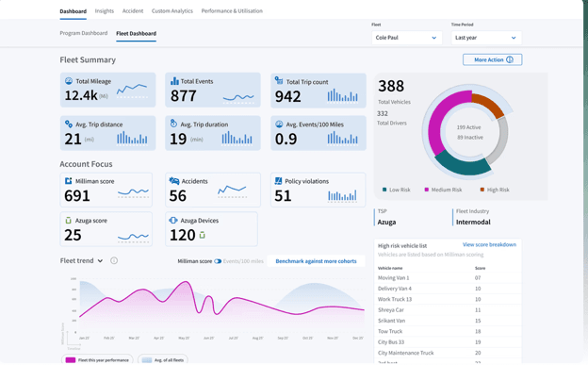The height and width of the screenshot is (365, 588).
Task: Click the orange High Risk donut segment
Action: click(489, 103)
